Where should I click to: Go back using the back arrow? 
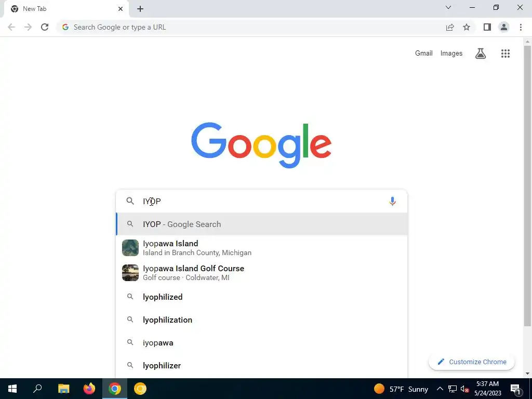[x=11, y=27]
